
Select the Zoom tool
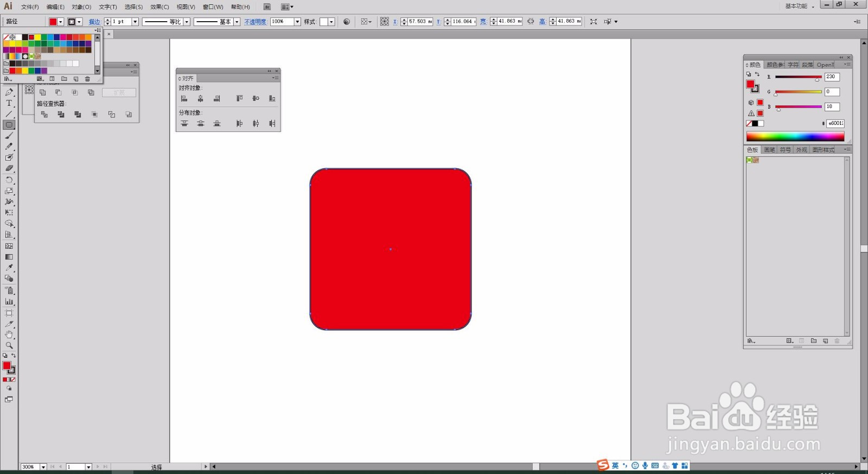tap(9, 345)
